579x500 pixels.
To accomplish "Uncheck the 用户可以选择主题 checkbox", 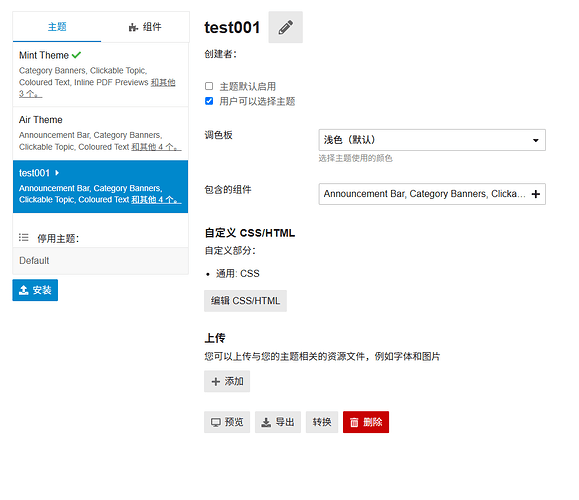I will click(209, 101).
